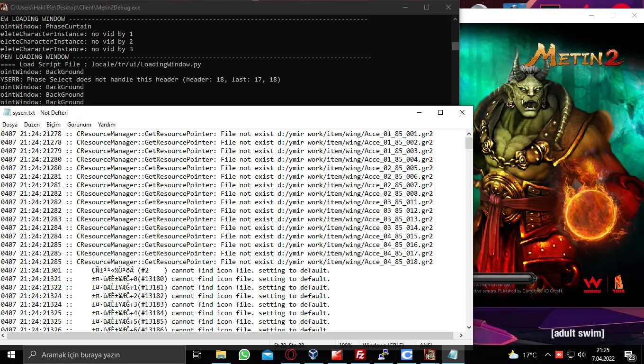Image resolution: width=644 pixels, height=364 pixels.
Task: Open the weather widget showing 17°C
Action: 522,355
